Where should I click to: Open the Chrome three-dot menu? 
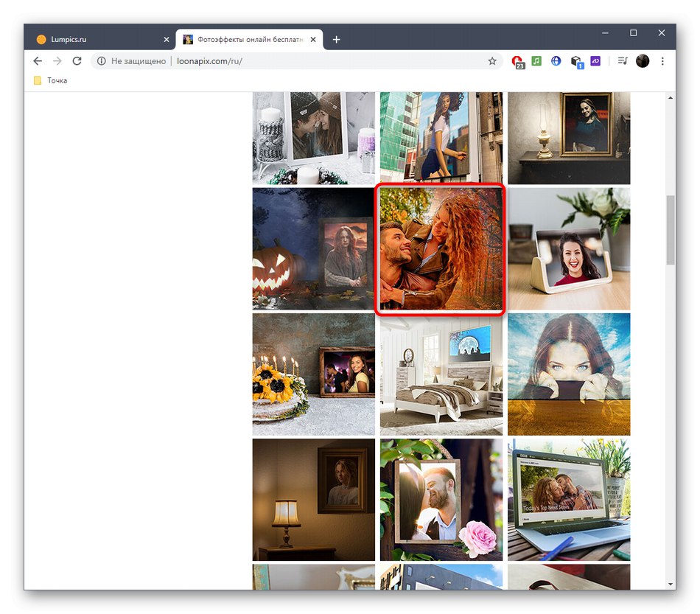(x=662, y=61)
